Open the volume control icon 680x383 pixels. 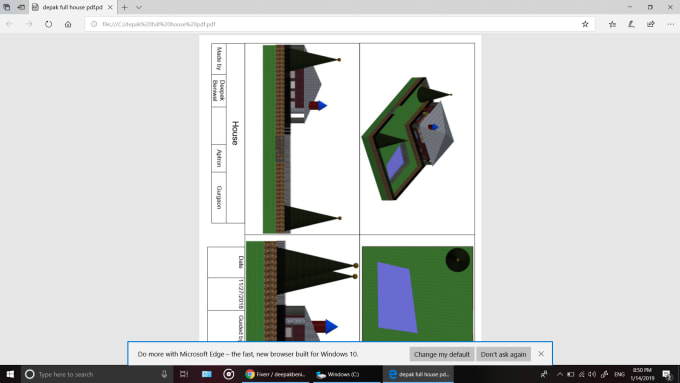click(592, 374)
